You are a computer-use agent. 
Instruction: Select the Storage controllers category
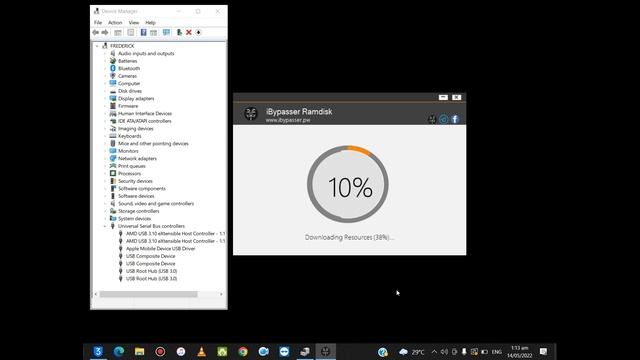click(x=138, y=211)
